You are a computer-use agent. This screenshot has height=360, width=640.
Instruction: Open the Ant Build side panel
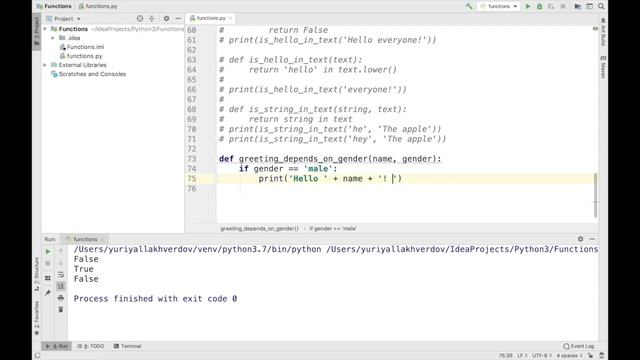coord(603,32)
